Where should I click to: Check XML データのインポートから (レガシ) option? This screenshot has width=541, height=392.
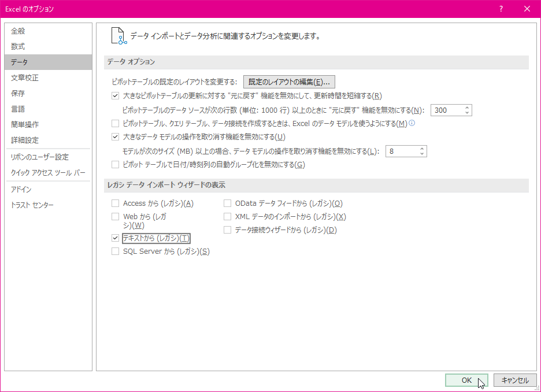(227, 216)
